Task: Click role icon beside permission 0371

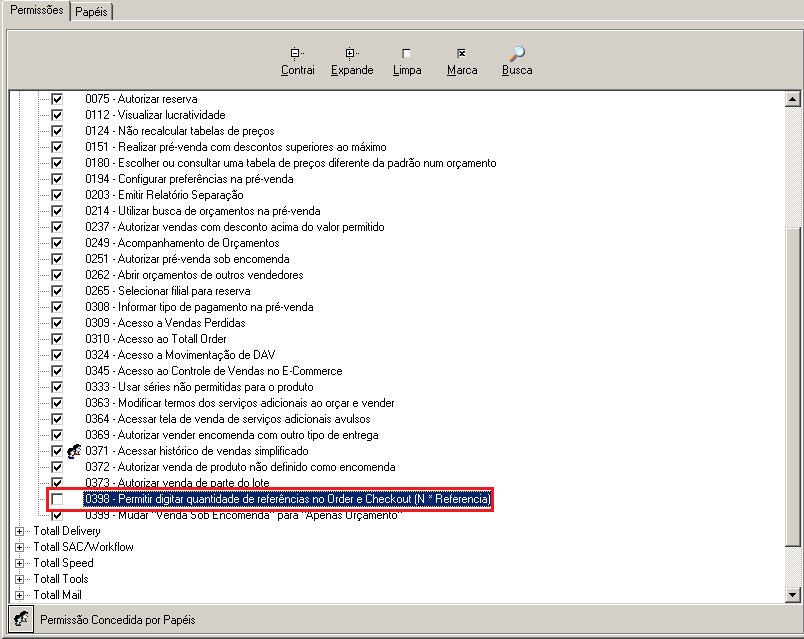Action: click(x=72, y=451)
